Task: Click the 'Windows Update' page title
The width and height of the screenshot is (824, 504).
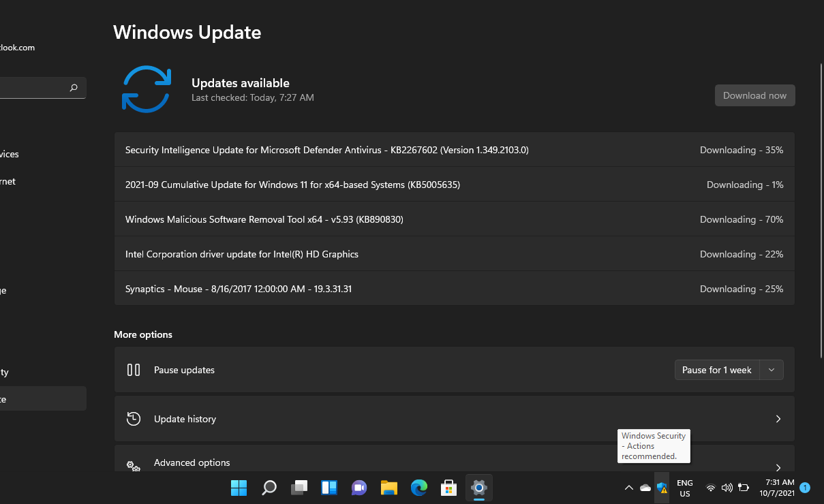Action: click(x=187, y=32)
